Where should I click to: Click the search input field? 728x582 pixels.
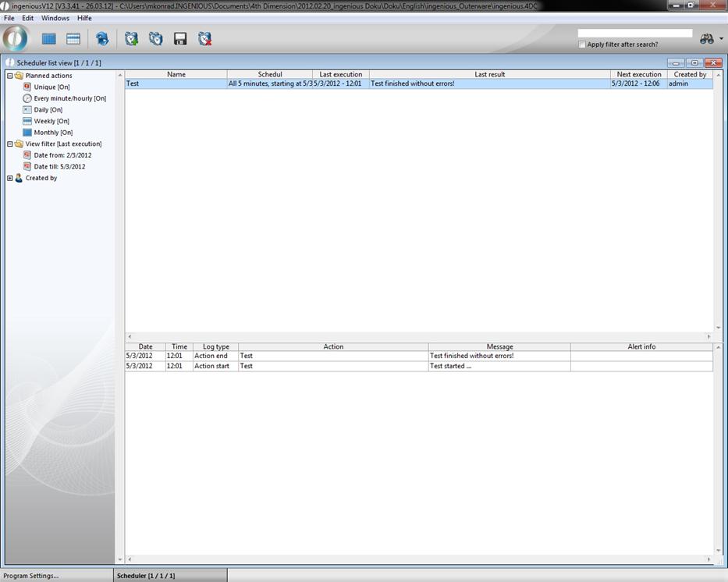(x=634, y=34)
